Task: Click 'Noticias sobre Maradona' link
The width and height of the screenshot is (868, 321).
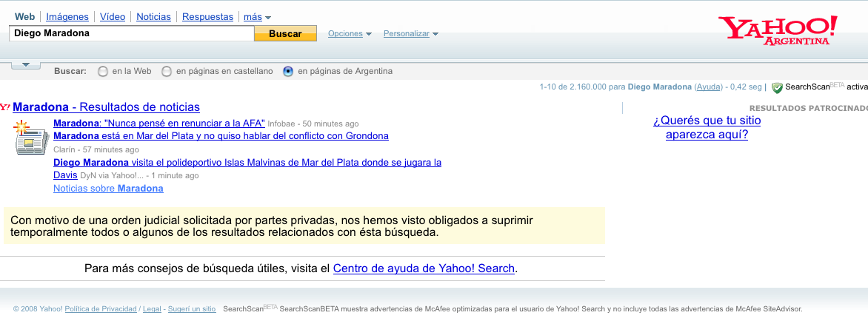Action: pyautogui.click(x=108, y=189)
